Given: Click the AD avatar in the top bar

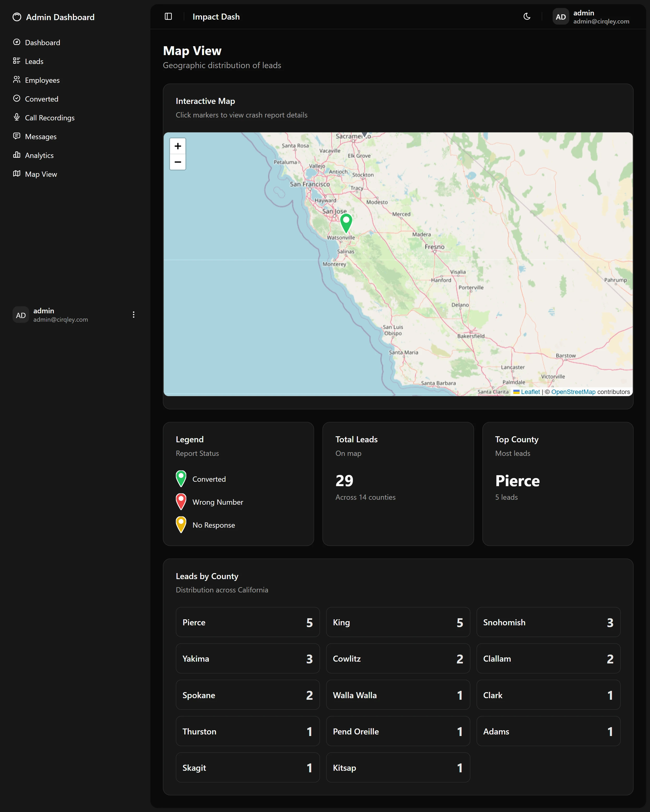Looking at the screenshot, I should (x=561, y=16).
